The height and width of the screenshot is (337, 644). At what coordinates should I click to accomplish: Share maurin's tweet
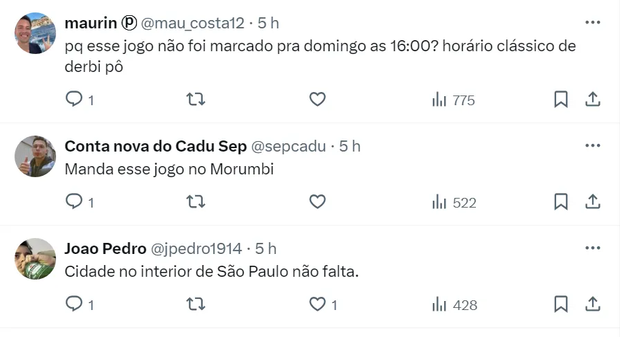(x=593, y=100)
